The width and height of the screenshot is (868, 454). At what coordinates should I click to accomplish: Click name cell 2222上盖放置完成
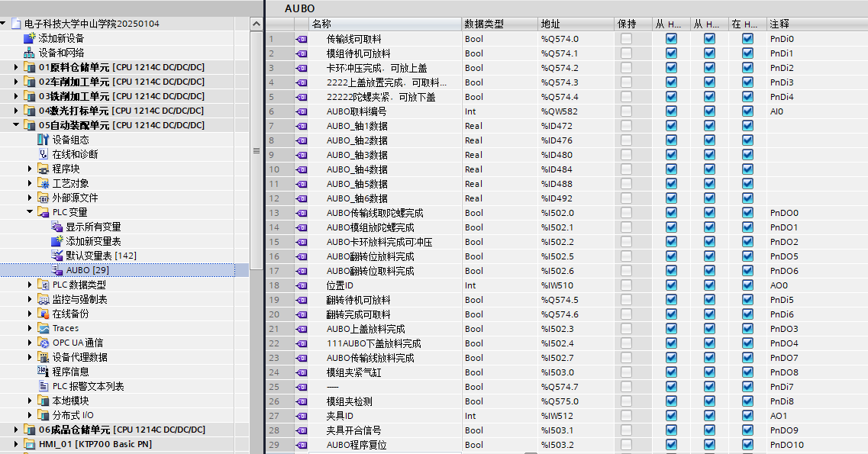click(x=386, y=82)
